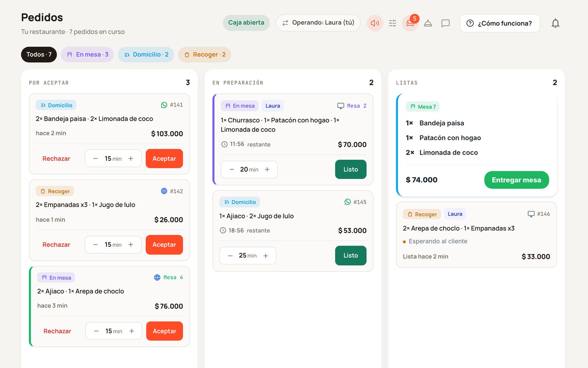Screen dimensions: 588x368
Task: Click WhatsApp icon on order #145
Action: click(348, 202)
